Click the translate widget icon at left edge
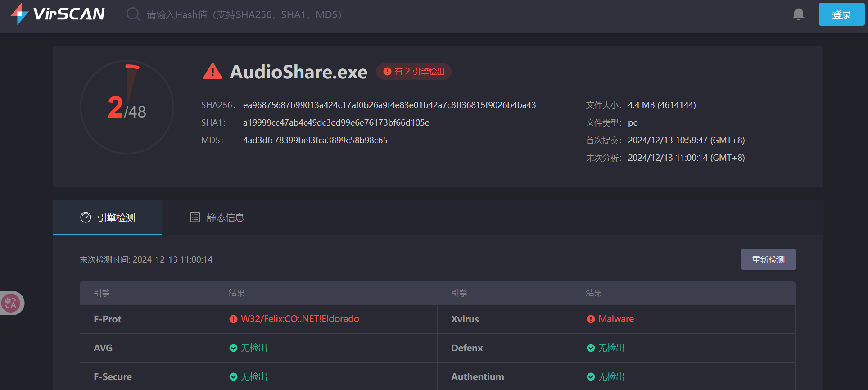Screen dimensions: 868x390 (x=11, y=303)
